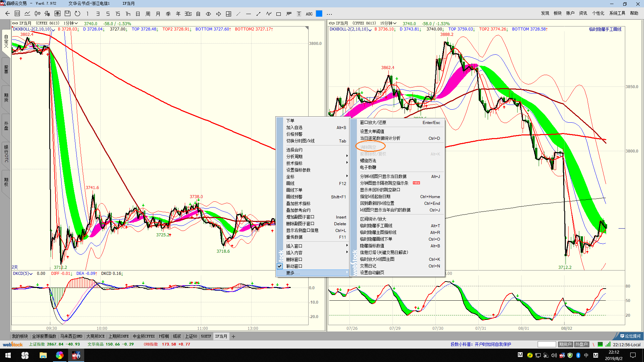Click the 期货户 button in status bar
Viewport: 644px width, 362px height.
click(x=565, y=344)
